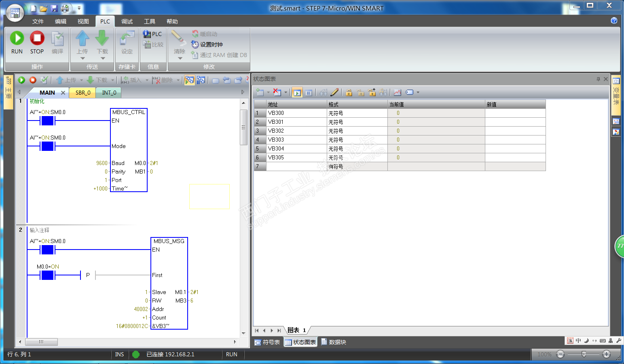Image resolution: width=624 pixels, height=364 pixels.
Task: Click force lock icon in status chart
Action: tap(349, 93)
